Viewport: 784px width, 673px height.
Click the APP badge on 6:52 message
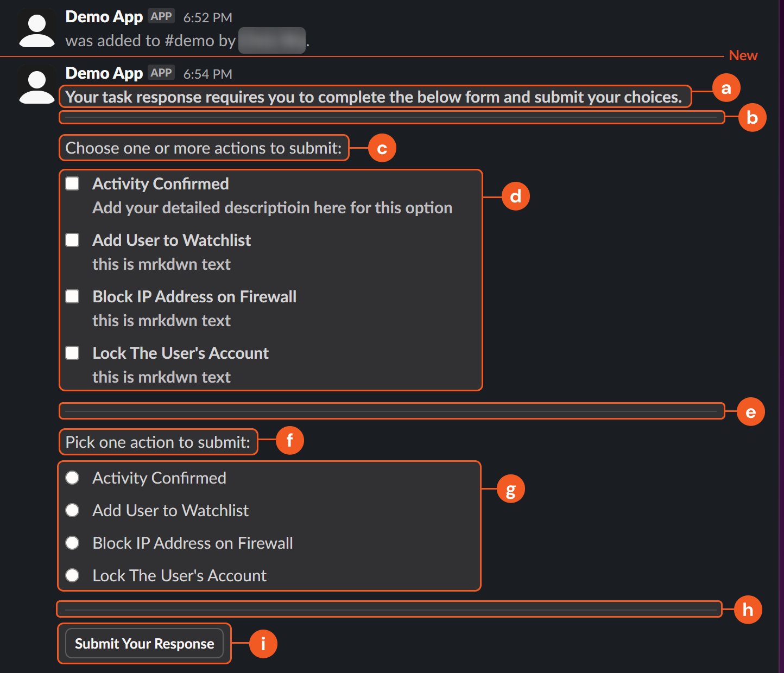click(x=161, y=17)
